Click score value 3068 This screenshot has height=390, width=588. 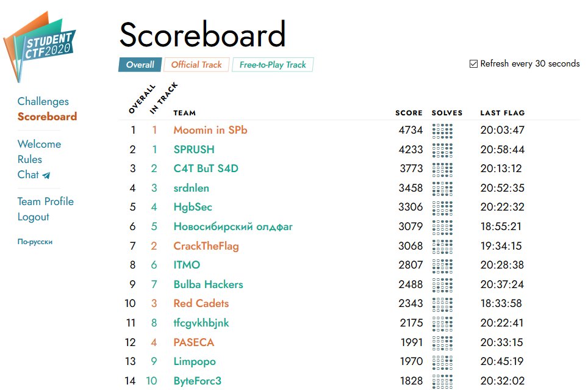411,246
